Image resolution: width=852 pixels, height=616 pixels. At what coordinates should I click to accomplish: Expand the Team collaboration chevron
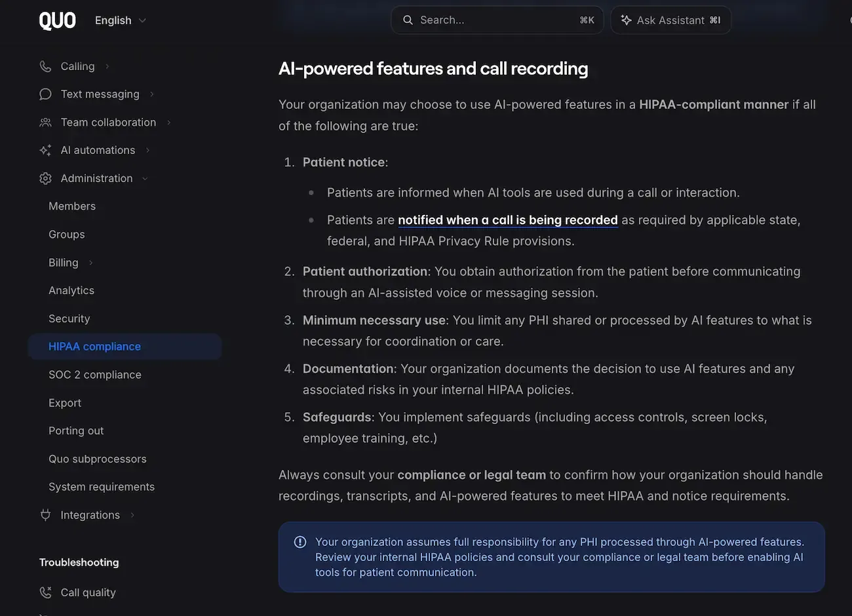point(169,123)
